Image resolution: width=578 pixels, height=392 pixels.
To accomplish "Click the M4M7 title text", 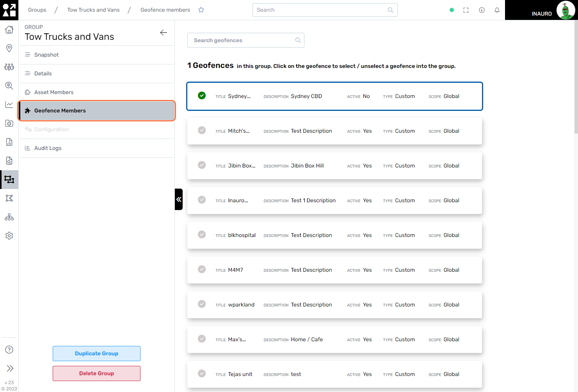I will 235,270.
